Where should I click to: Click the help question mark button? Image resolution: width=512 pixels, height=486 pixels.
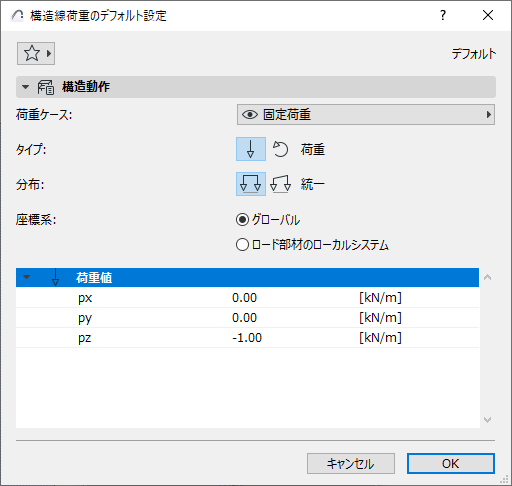pos(443,15)
